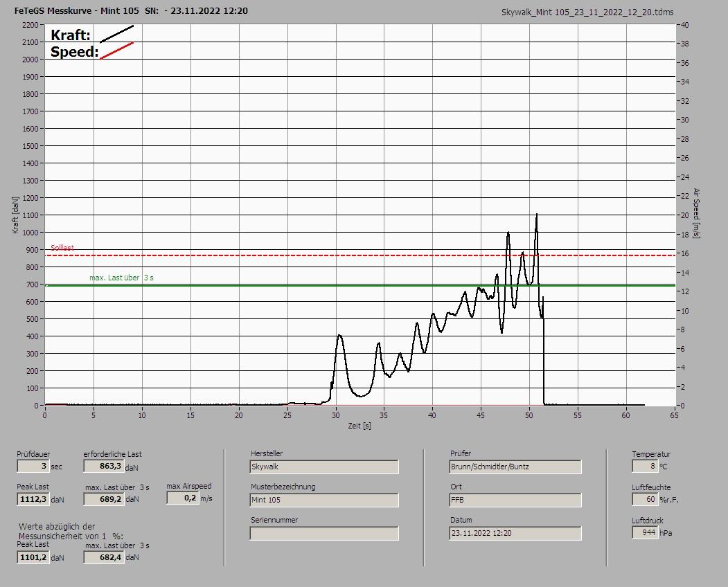Click the max Airspeed field 0,2

(182, 498)
